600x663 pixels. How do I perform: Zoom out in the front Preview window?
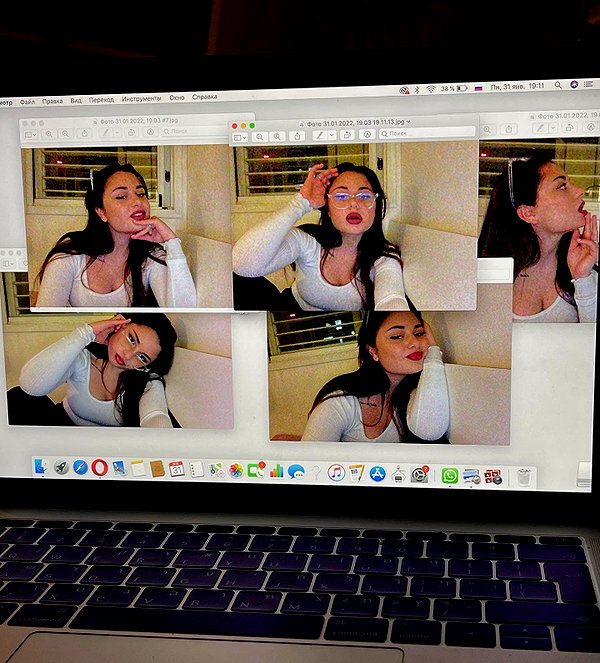pos(260,137)
